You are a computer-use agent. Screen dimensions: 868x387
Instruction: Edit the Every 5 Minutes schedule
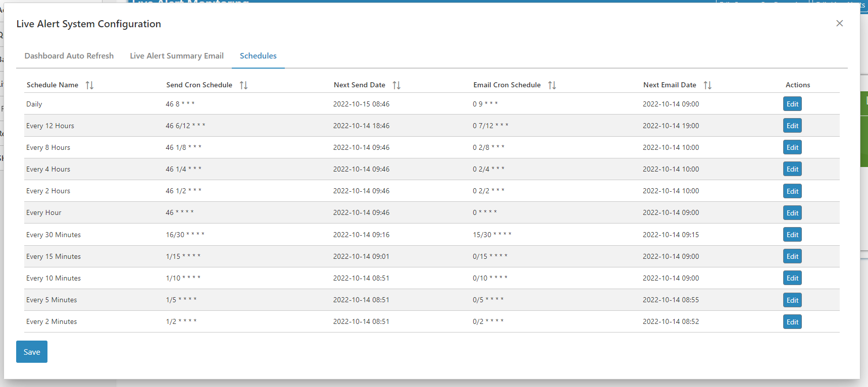point(792,300)
